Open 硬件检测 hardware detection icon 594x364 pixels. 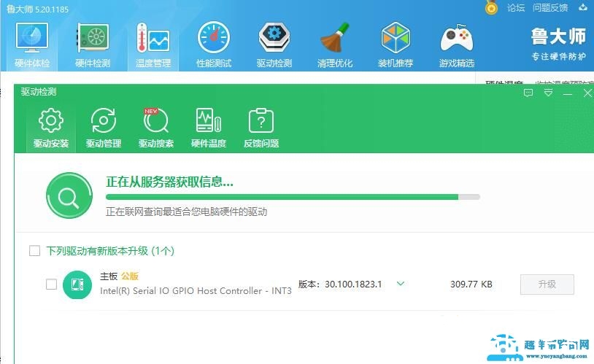pos(93,45)
